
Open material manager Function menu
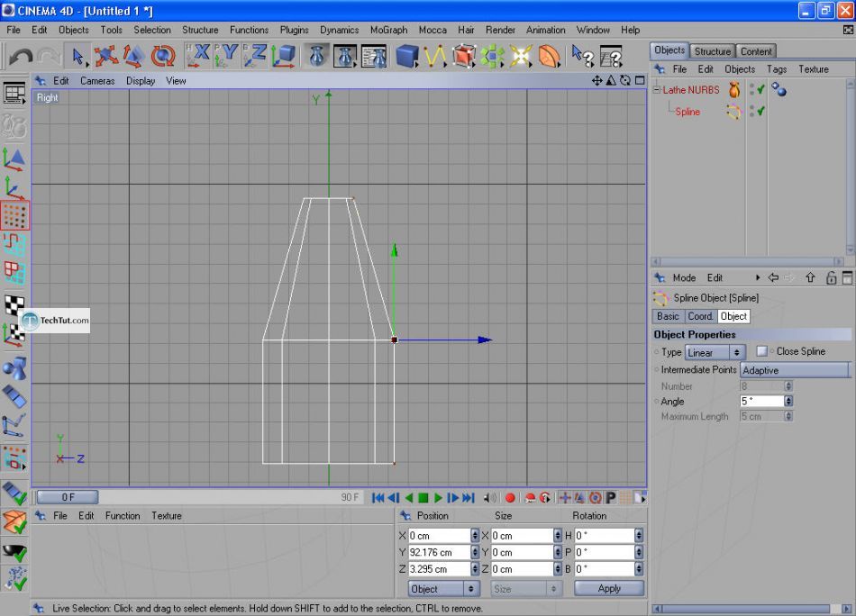pos(123,516)
